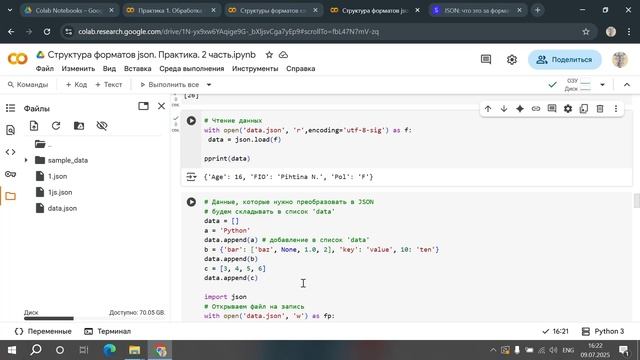Delete cell trash icon
The image size is (640, 360).
pyautogui.click(x=600, y=109)
